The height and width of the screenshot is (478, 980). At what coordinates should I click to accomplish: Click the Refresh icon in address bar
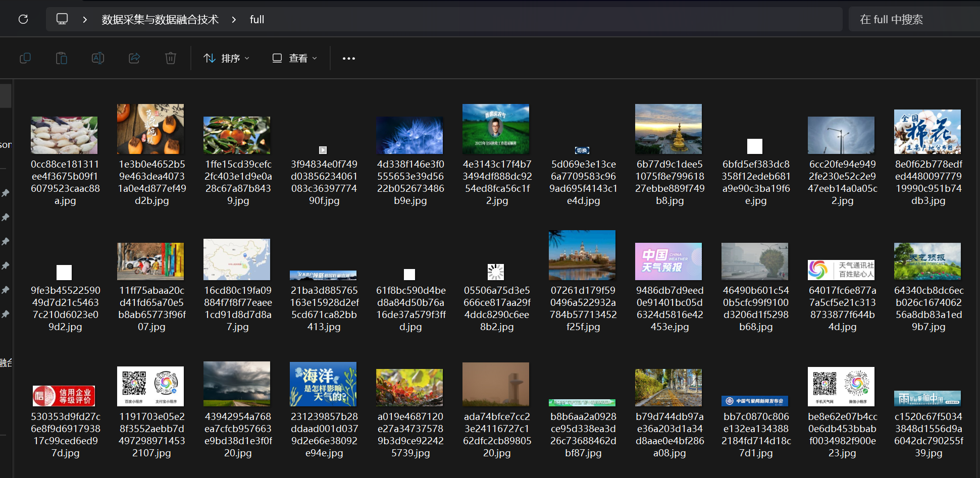23,19
